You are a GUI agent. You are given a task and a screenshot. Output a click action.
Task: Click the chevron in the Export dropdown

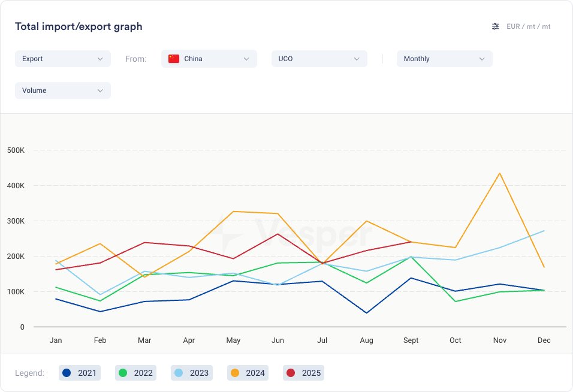click(x=100, y=59)
